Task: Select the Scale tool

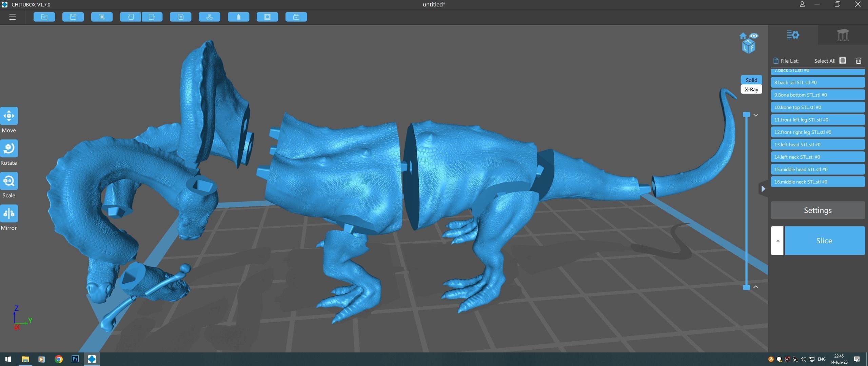Action: (9, 181)
